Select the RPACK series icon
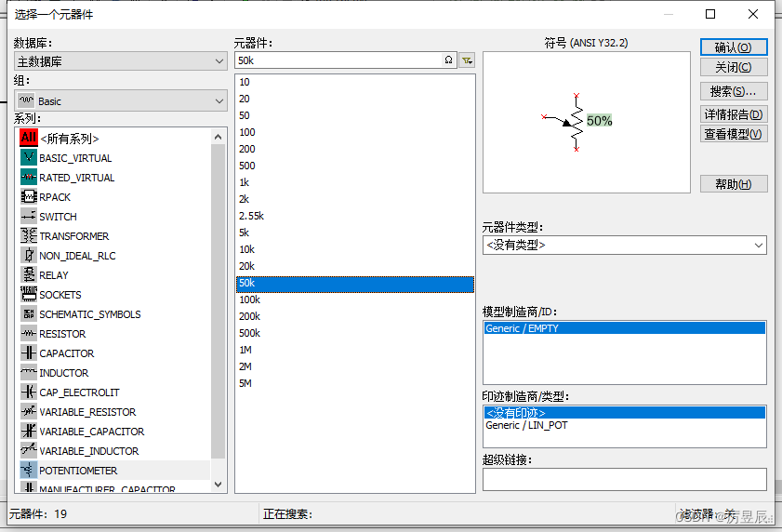Screen dimensions: 782x532 coord(29,197)
